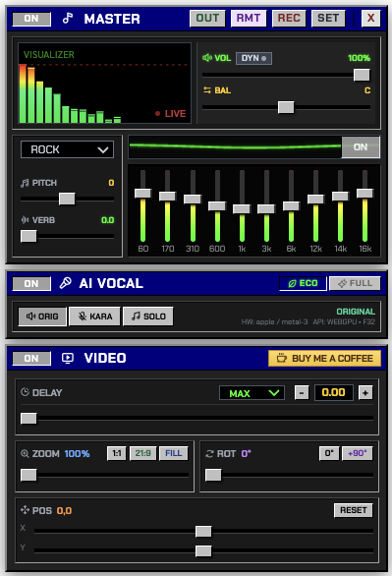
Task: Click the 170 Hz EQ band fader
Action: [167, 197]
